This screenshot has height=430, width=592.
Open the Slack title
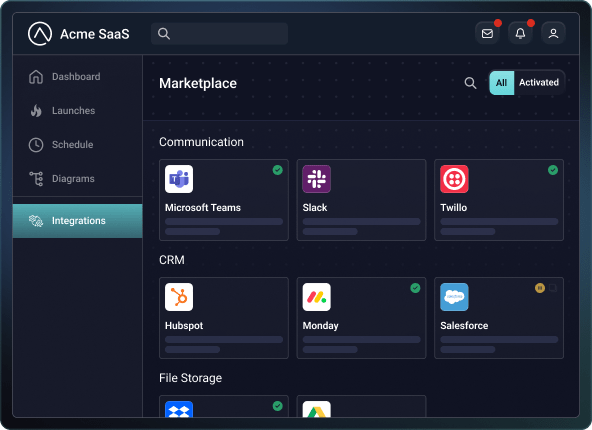315,208
